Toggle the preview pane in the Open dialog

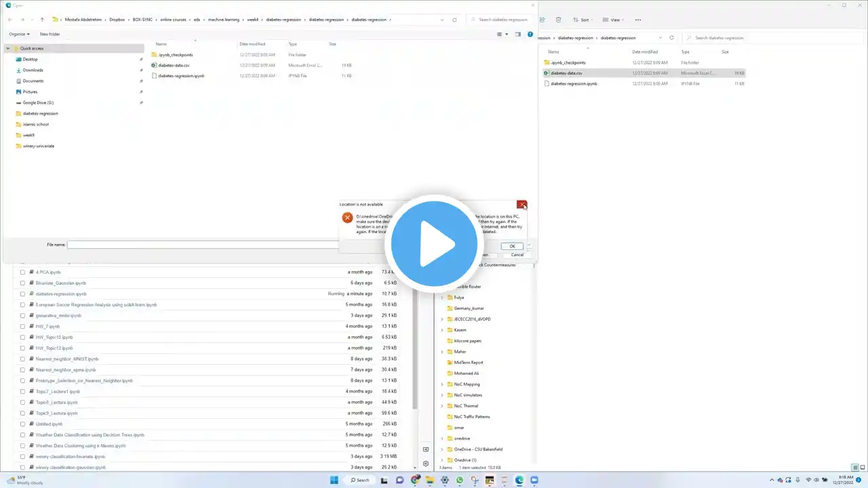pyautogui.click(x=517, y=34)
